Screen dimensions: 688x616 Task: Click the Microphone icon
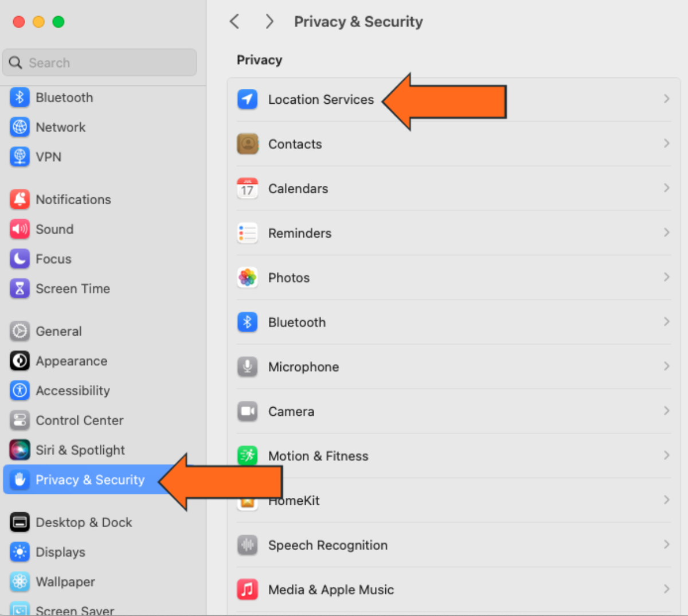coord(247,367)
